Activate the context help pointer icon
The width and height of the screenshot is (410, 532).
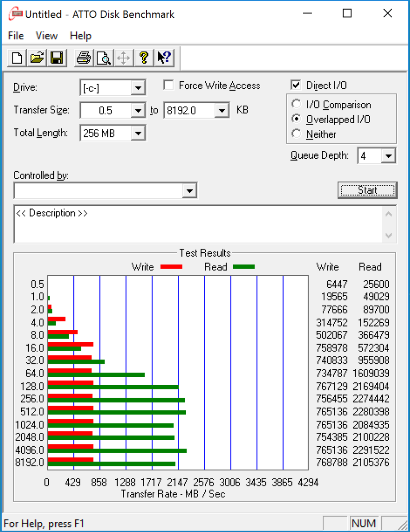click(164, 58)
